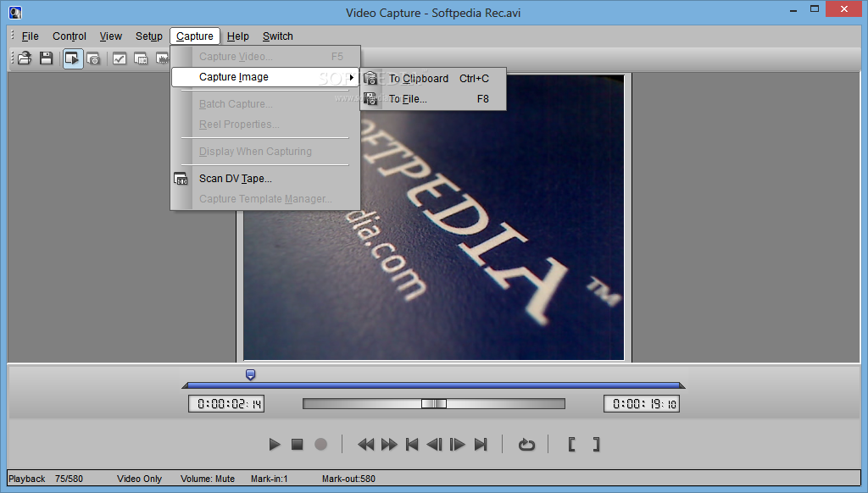Step back one frame

(x=435, y=445)
